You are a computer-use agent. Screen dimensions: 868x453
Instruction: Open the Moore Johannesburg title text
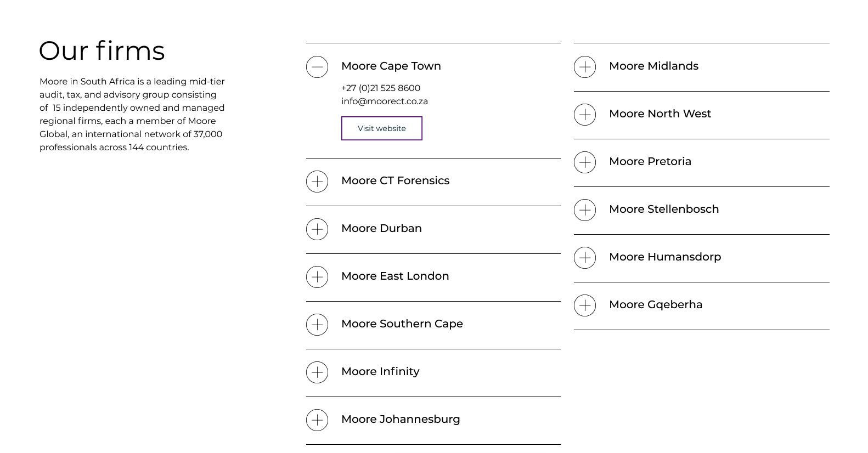401,419
